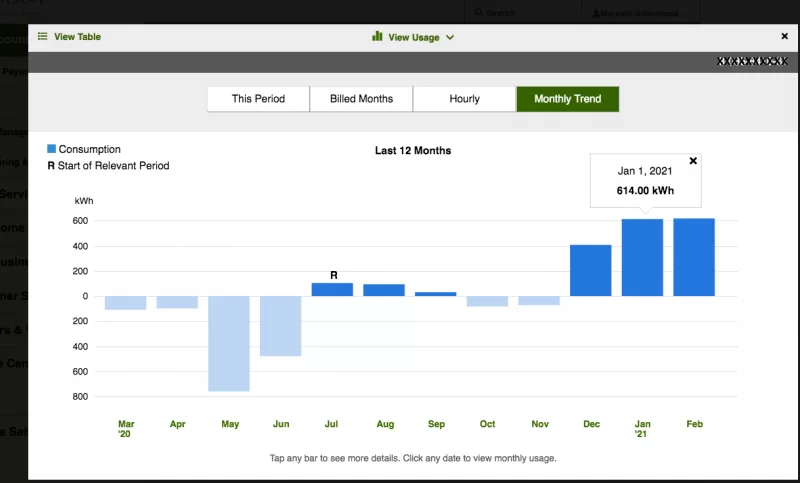Click the blue Consumption legend swatch

(x=52, y=149)
